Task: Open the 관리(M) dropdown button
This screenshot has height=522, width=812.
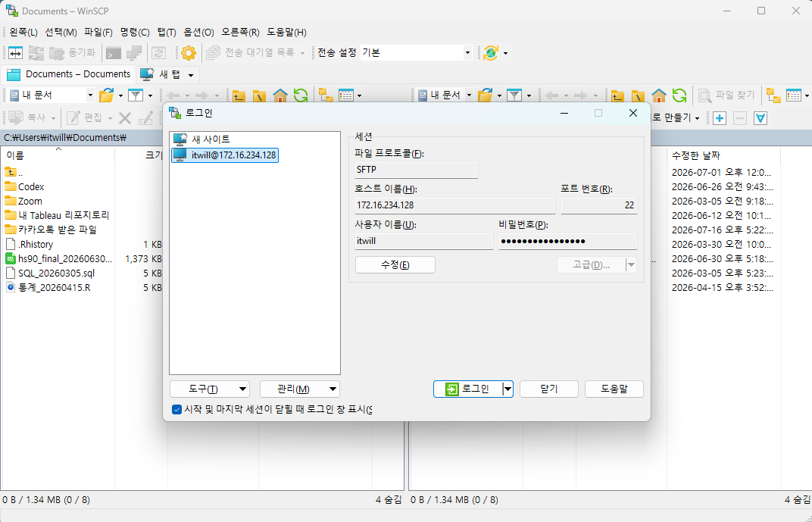Action: click(299, 389)
